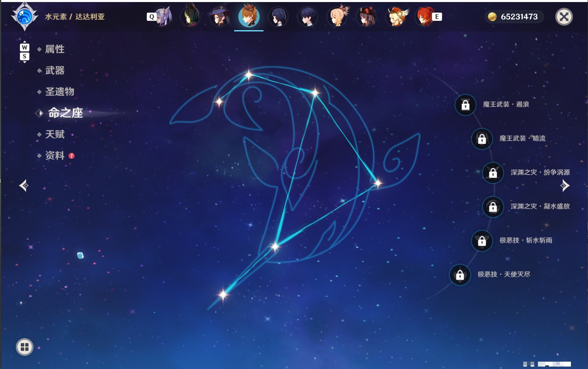
Task: Click the Mora coin icon
Action: pyautogui.click(x=492, y=17)
